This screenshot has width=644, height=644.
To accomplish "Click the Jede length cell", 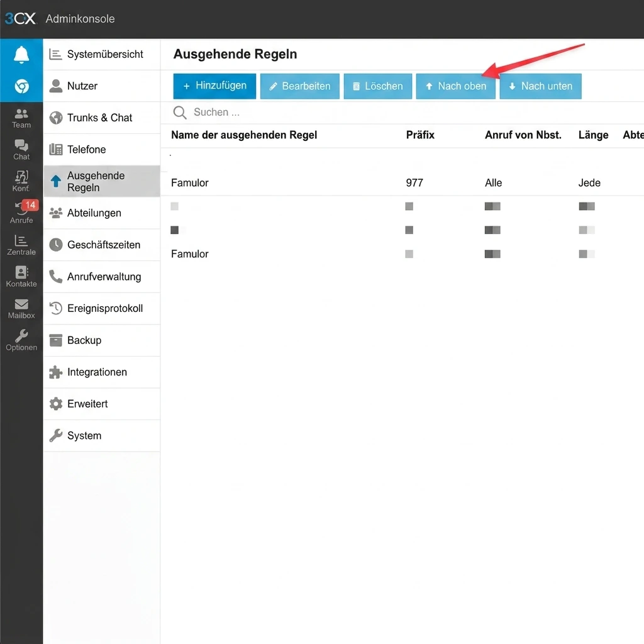I will click(x=589, y=183).
